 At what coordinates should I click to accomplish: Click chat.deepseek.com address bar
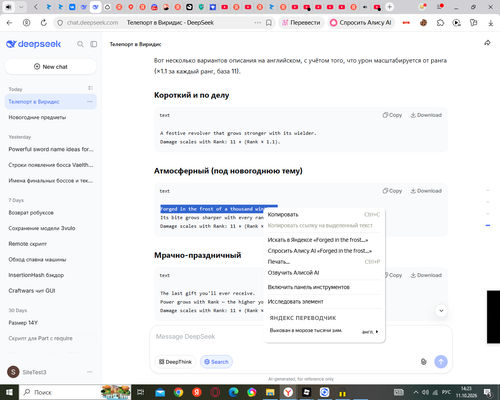(92, 23)
